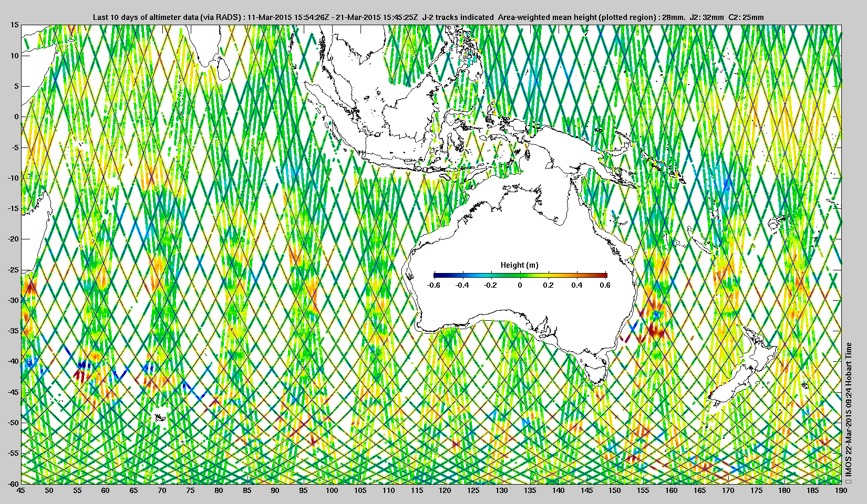
Task: Select the '-0.6' colorbar tick label
Action: (x=434, y=286)
